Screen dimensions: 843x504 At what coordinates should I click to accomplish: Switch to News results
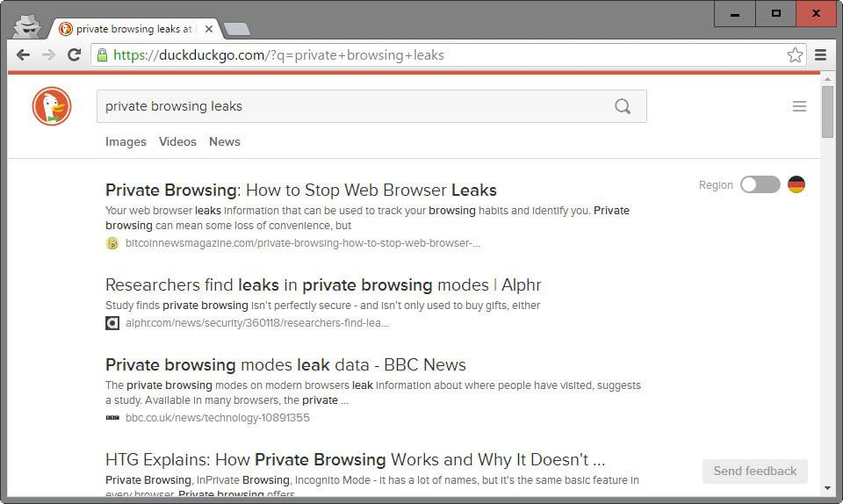tap(225, 142)
